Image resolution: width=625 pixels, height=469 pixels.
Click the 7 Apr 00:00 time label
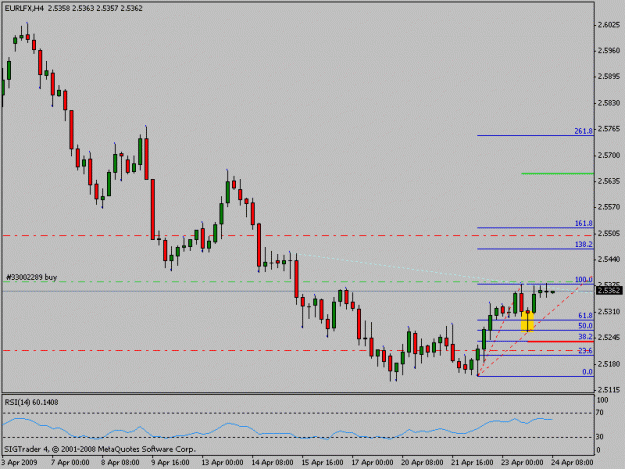tap(70, 462)
